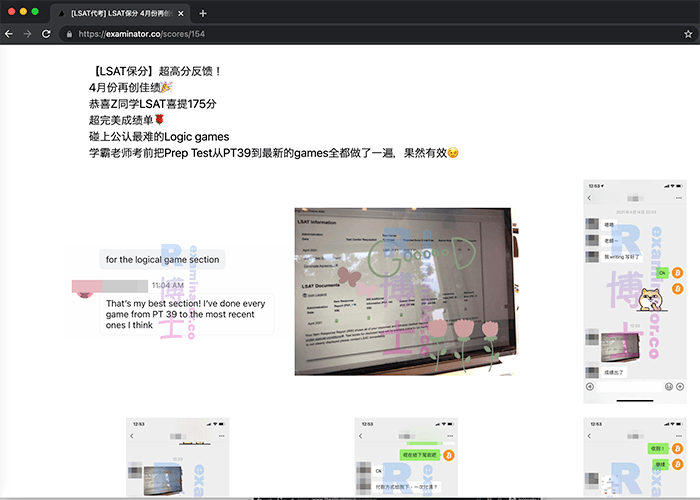
Task: Open the bottom-left chat screenshot thumbnail
Action: tap(178, 458)
